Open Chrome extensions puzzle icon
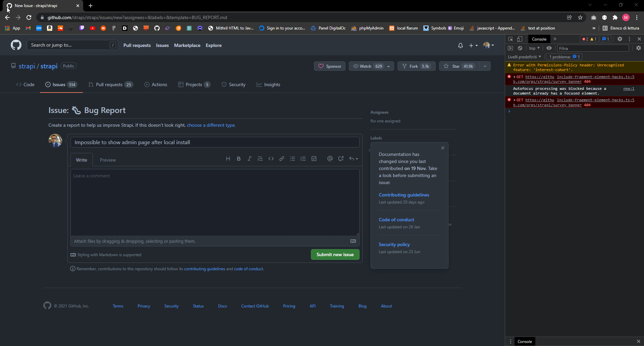 [x=615, y=17]
